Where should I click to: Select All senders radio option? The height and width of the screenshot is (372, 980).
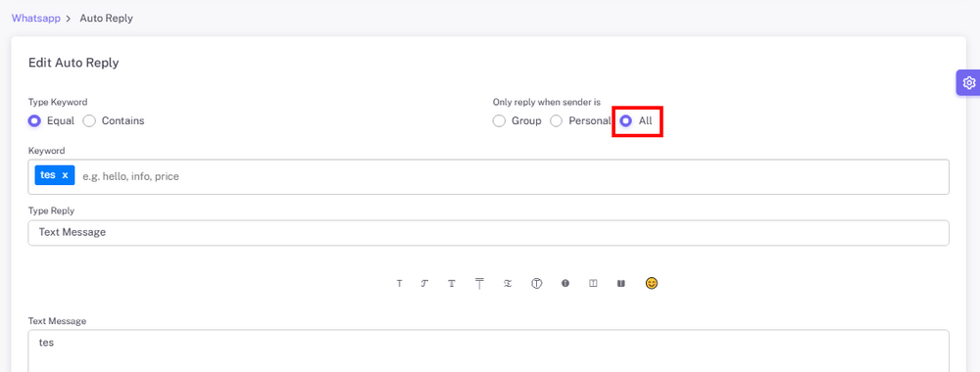click(x=636, y=121)
